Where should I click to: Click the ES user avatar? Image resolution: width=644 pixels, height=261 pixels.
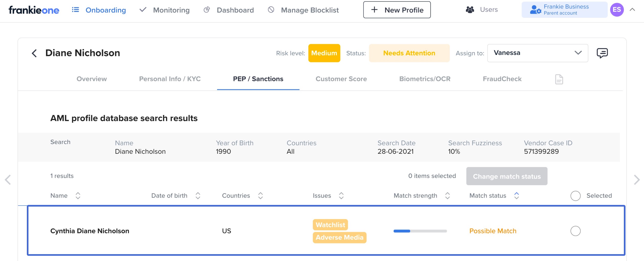(617, 10)
